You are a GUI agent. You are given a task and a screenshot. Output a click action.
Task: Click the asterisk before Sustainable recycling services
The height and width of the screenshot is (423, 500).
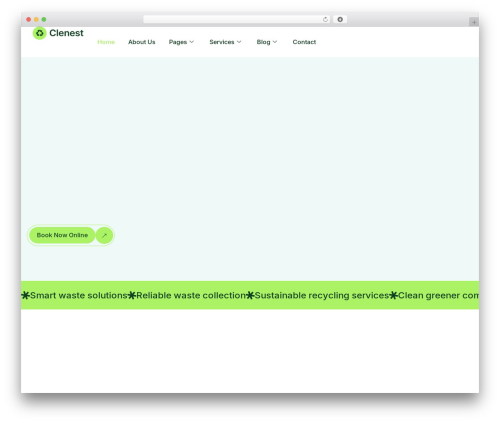(x=250, y=295)
